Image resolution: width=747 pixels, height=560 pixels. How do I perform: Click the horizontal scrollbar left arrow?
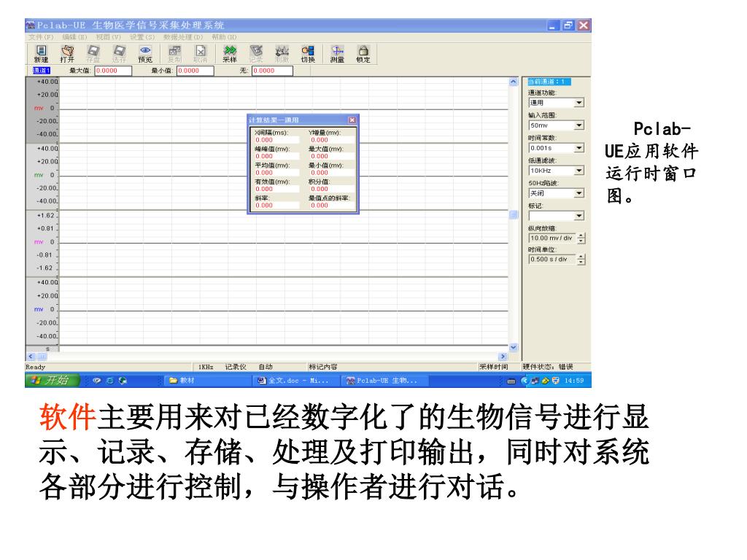click(31, 356)
